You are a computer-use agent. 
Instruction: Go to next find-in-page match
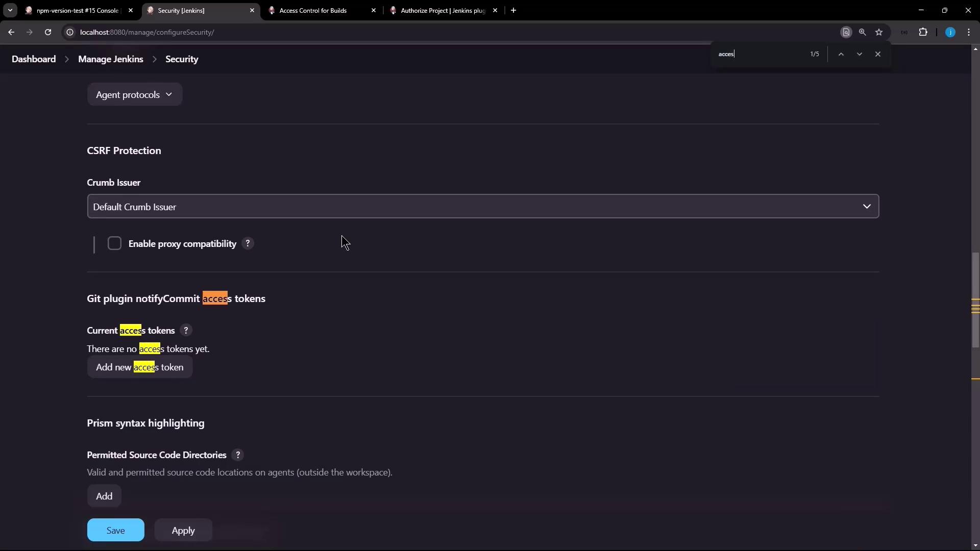point(859,54)
